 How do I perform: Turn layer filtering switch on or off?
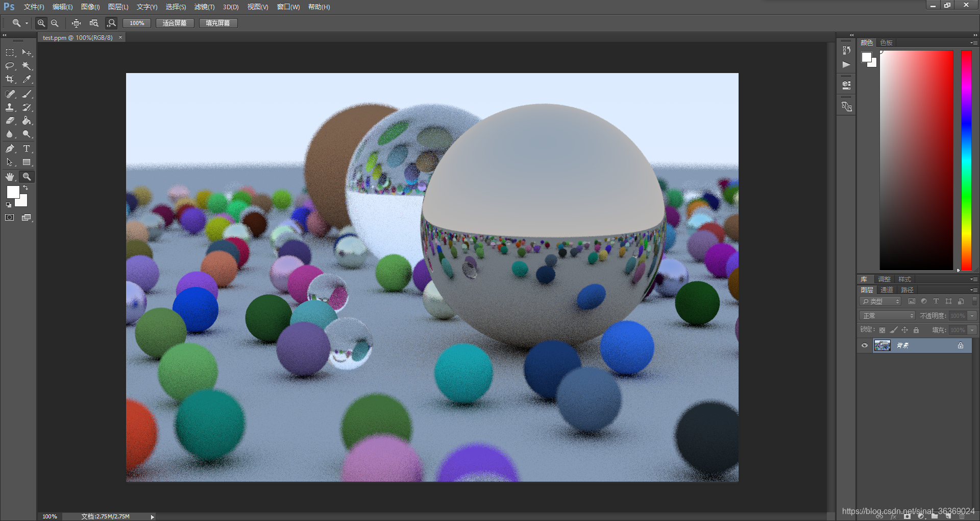coord(974,301)
